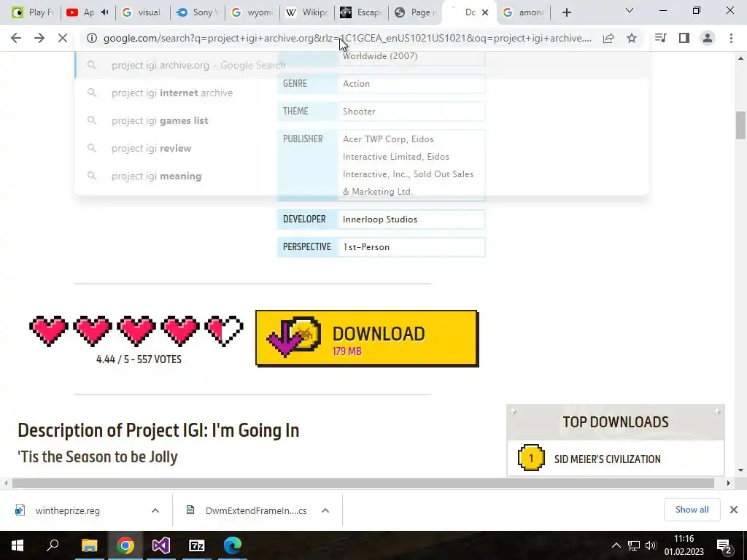The image size is (747, 560).
Task: Open the media control icon in toolbar
Action: click(661, 38)
